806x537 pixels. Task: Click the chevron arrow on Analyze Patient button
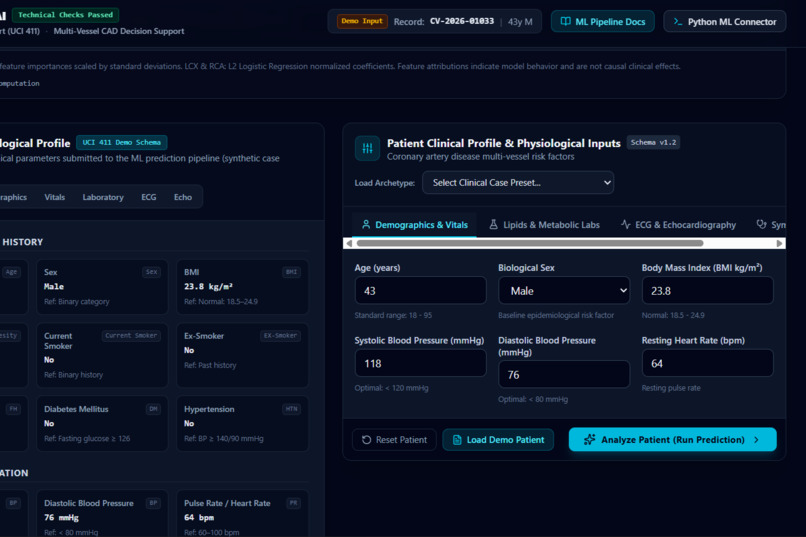756,440
